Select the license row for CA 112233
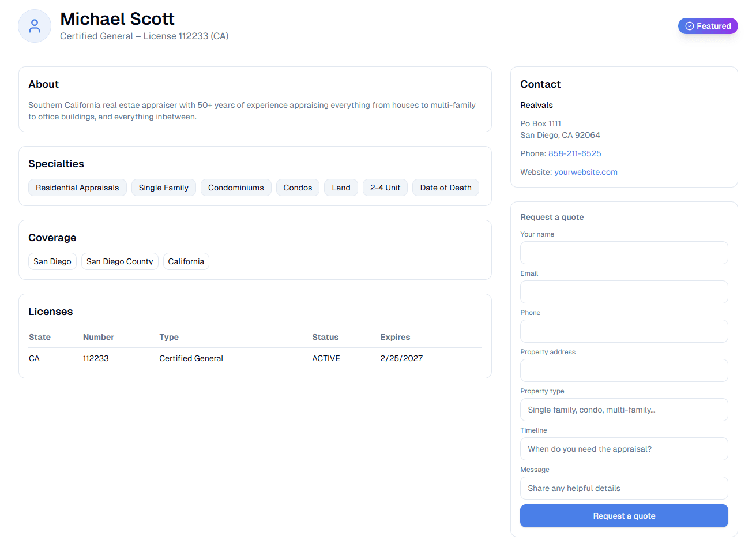Viewport: 756px width, 551px height. 255,358
